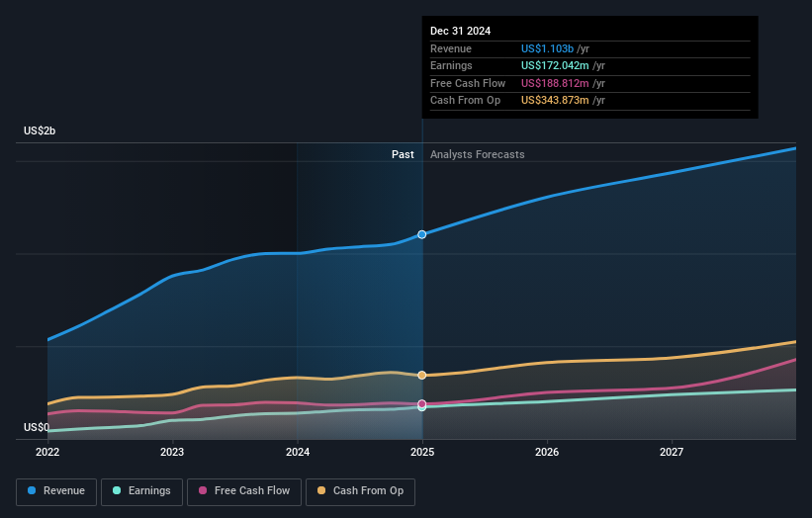Click the orange Cash From Op data point
The image size is (812, 518).
click(422, 376)
